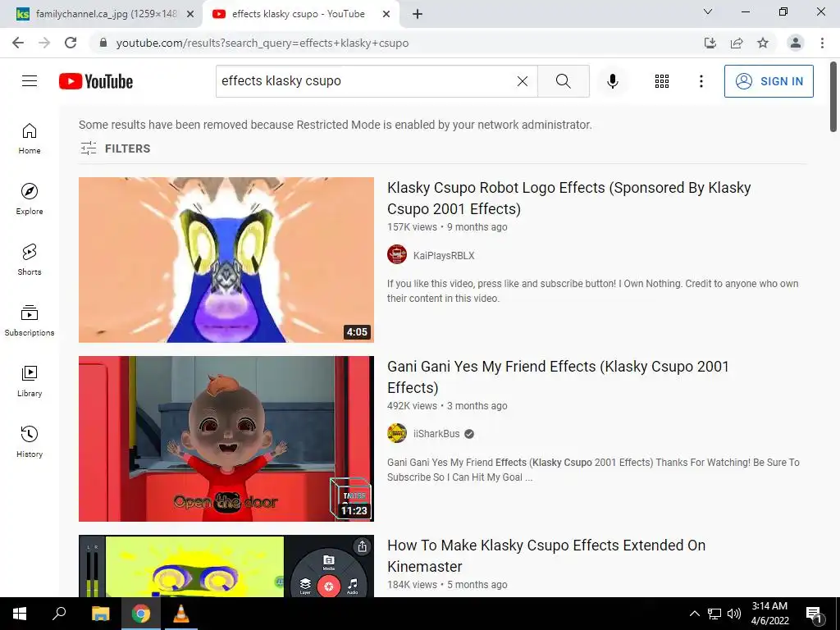Click the text '157K views'
Viewport: 840px width, 630px height.
(x=412, y=227)
